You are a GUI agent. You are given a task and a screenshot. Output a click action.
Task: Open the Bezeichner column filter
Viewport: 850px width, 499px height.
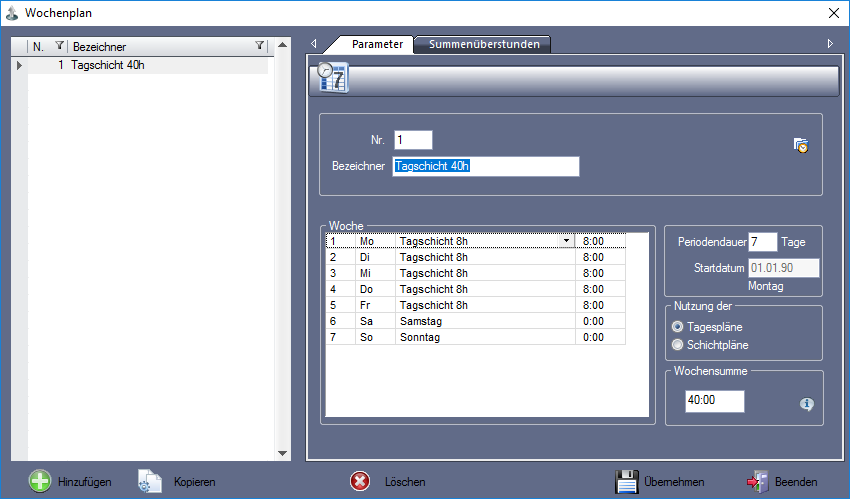260,46
